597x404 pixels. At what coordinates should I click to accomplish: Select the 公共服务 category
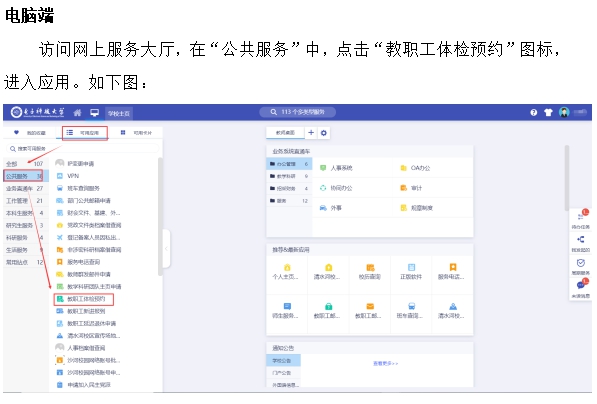point(24,176)
